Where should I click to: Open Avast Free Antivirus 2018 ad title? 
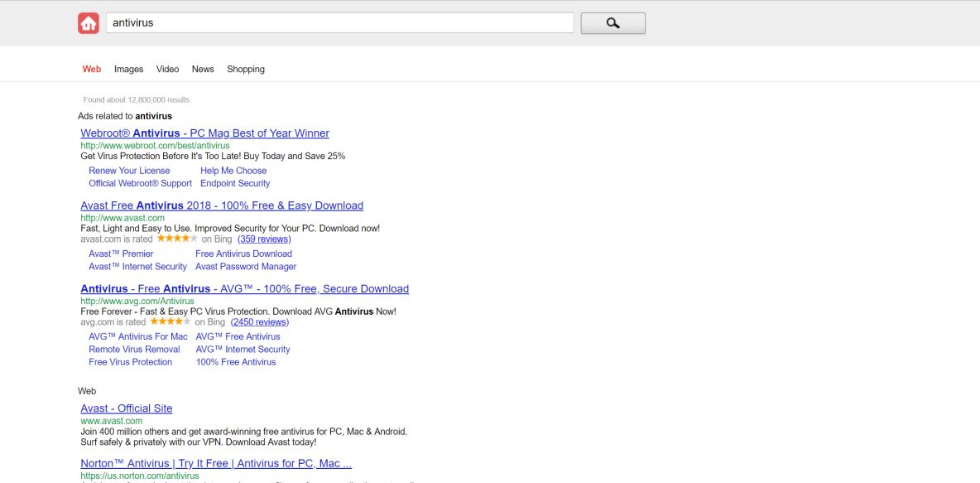222,205
